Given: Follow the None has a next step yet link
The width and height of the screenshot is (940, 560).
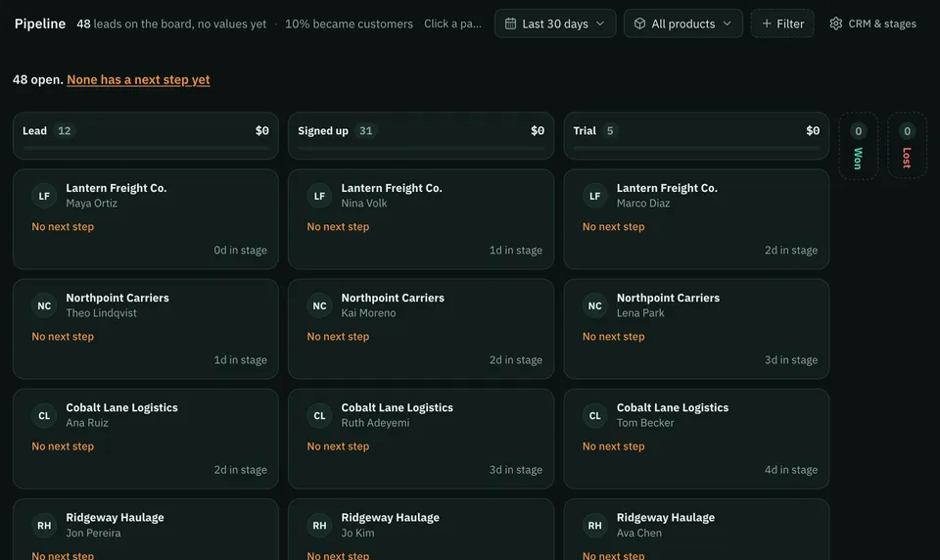Looking at the screenshot, I should tap(138, 79).
